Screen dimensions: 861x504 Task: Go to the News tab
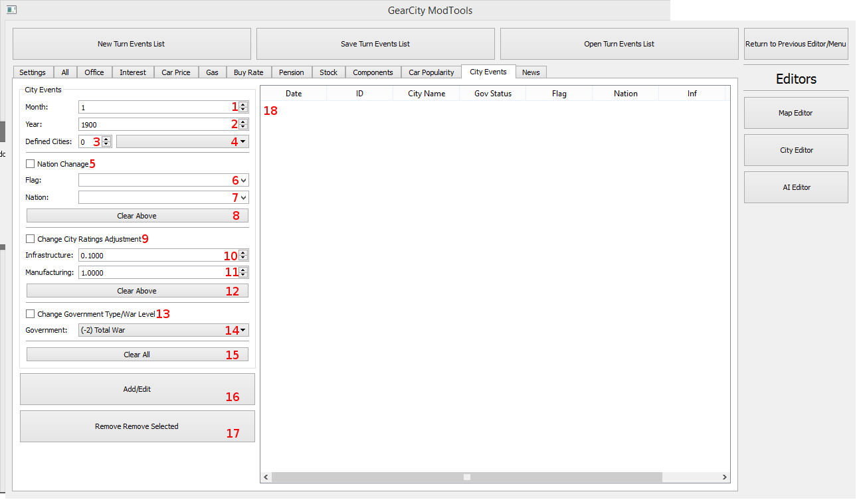(x=531, y=72)
